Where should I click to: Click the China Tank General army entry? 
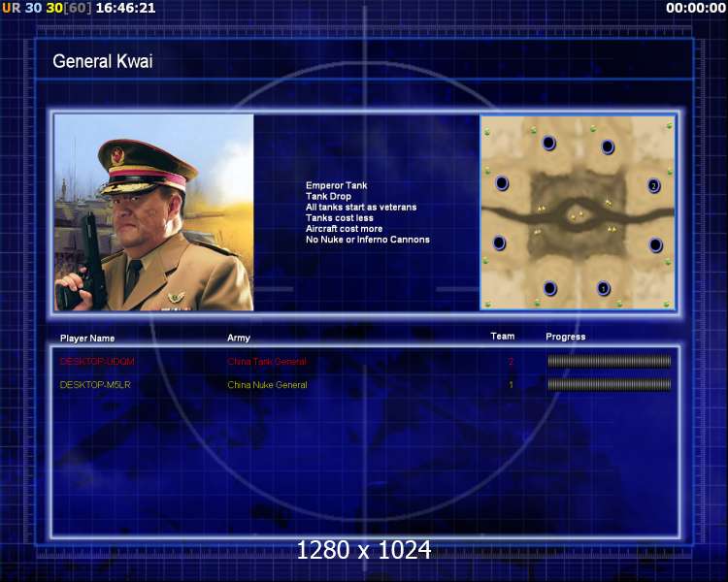(x=267, y=362)
